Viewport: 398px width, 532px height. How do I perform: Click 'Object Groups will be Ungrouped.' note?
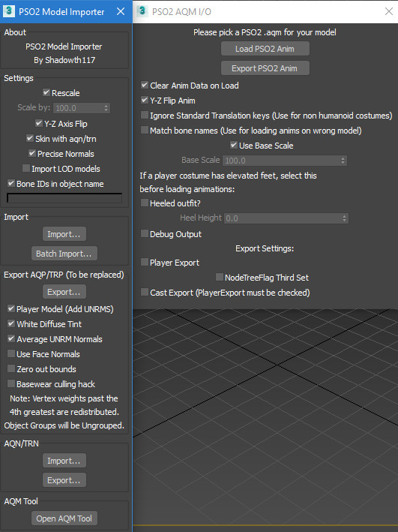click(x=64, y=425)
